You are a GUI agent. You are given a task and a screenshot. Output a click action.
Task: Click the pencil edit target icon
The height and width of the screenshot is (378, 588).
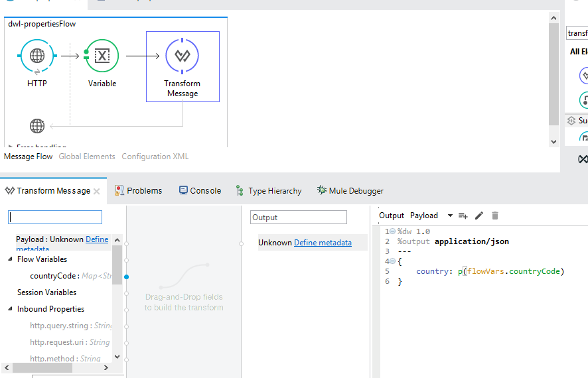point(479,216)
